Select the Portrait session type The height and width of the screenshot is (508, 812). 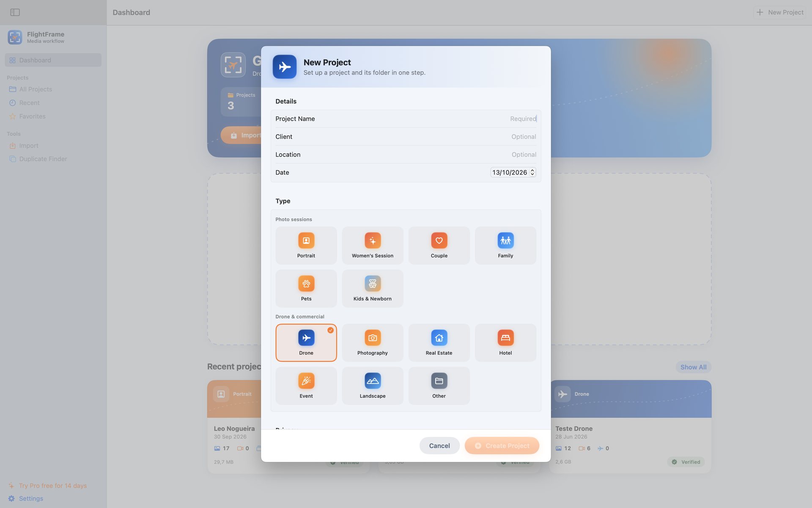(306, 246)
